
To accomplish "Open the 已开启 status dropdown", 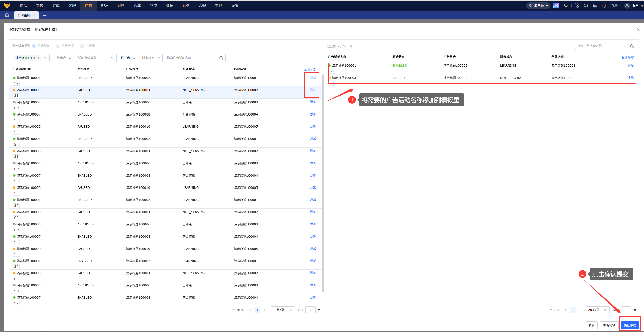I will pos(128,58).
